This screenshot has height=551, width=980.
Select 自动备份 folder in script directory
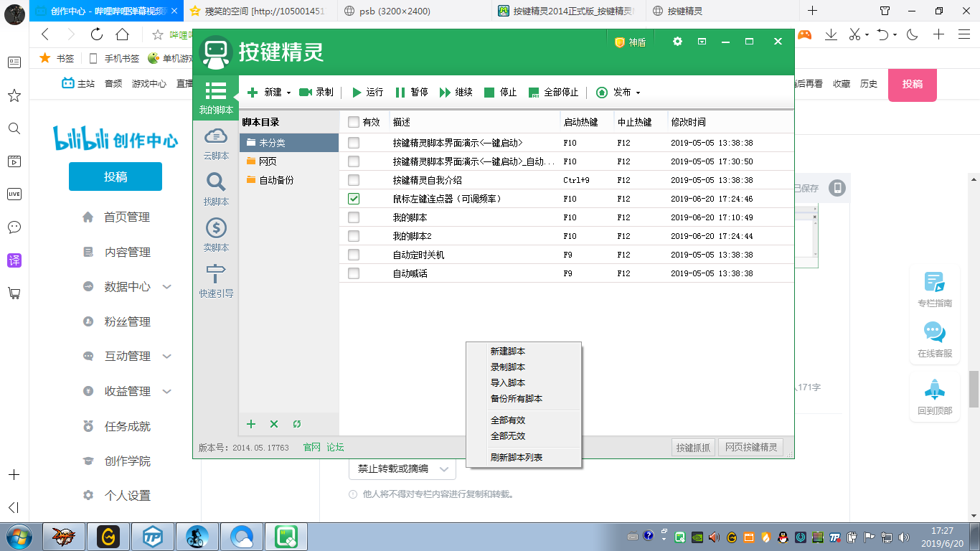click(289, 180)
